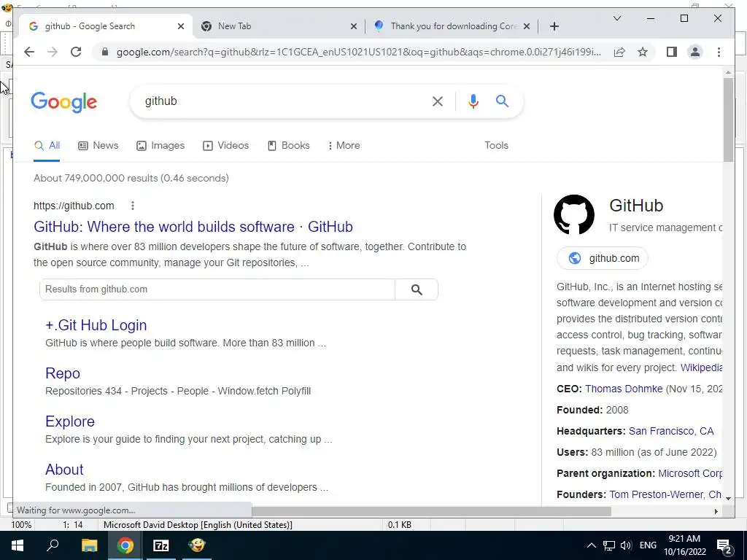747x560 pixels.
Task: Open File Explorer from taskbar
Action: 89,545
